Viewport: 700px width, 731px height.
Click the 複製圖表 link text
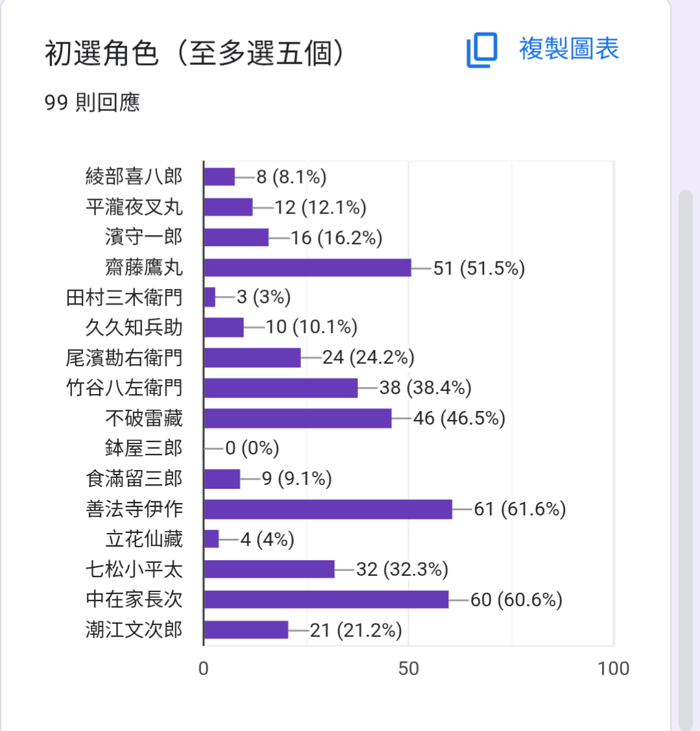pyautogui.click(x=569, y=49)
